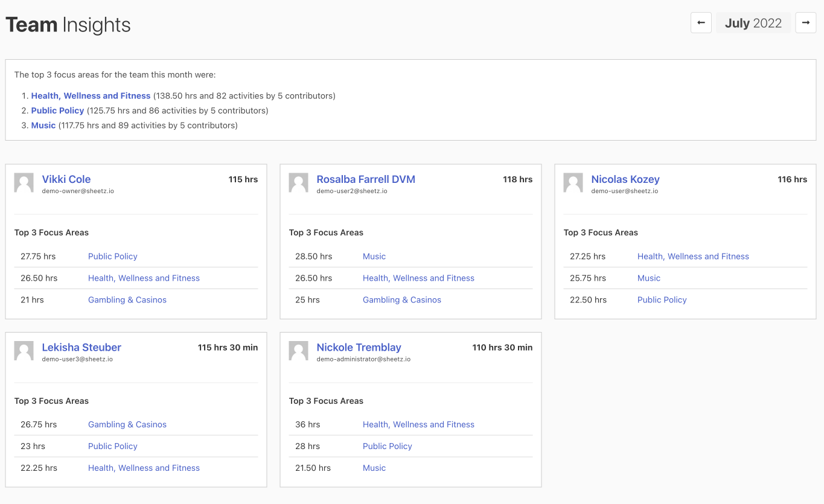Advance to next month using right arrow
The height and width of the screenshot is (504, 824).
(805, 23)
